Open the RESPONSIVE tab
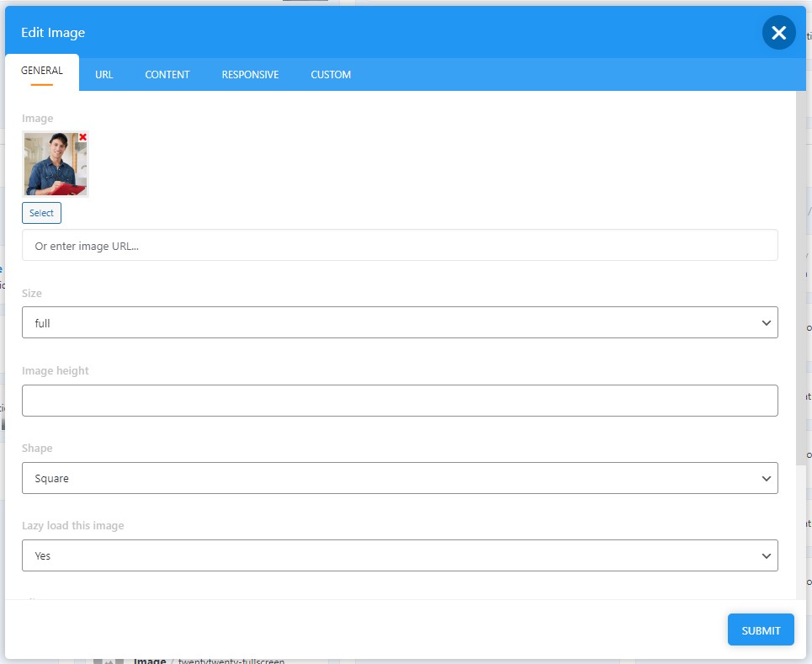The height and width of the screenshot is (664, 812). pos(250,75)
